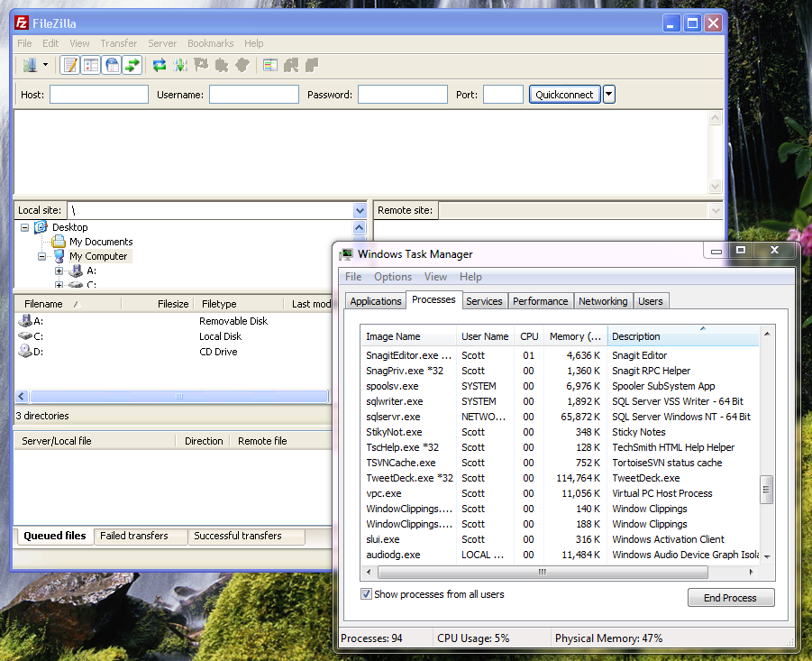
Task: Click the FileZilla logo in title bar
Action: tap(22, 23)
